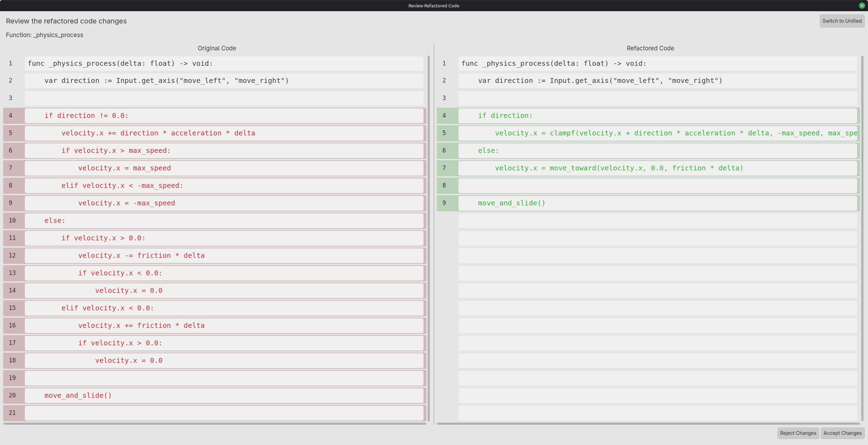Click refactored line 'if direction:'

tap(658, 116)
